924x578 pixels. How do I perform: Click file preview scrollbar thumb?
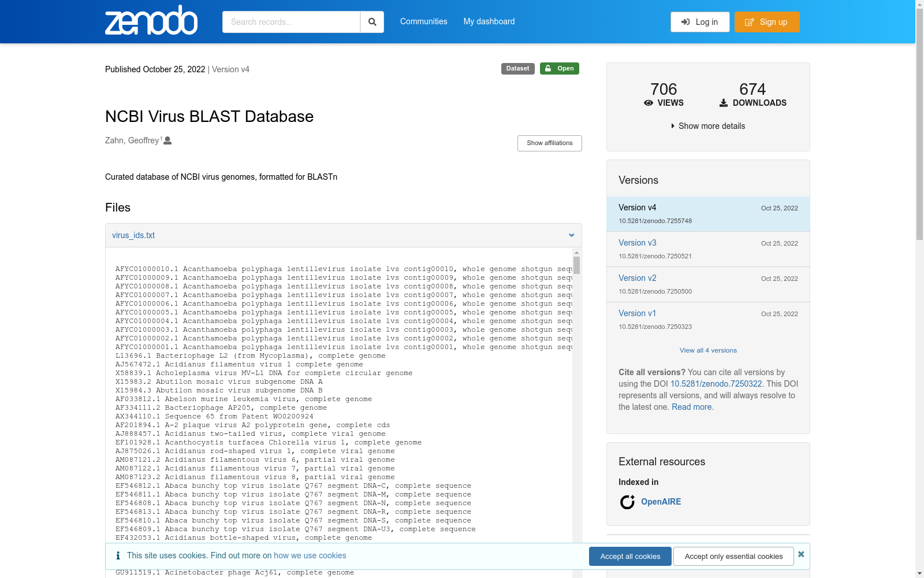coord(576,265)
